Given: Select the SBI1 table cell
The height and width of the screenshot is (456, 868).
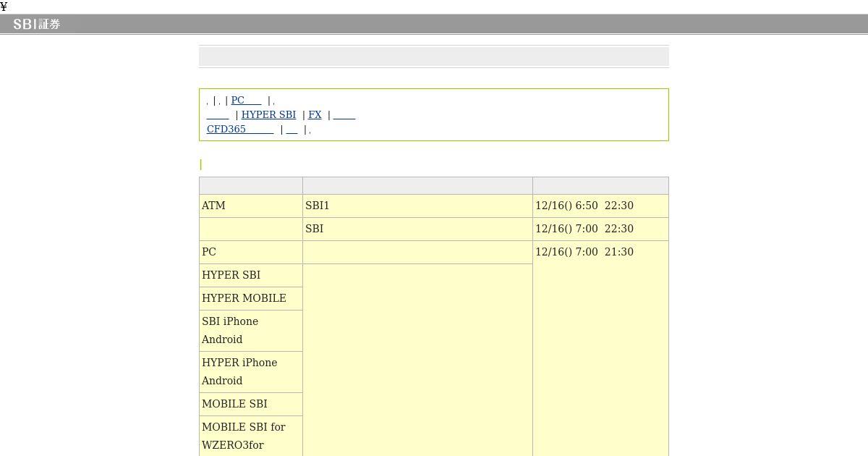Looking at the screenshot, I should coord(417,206).
